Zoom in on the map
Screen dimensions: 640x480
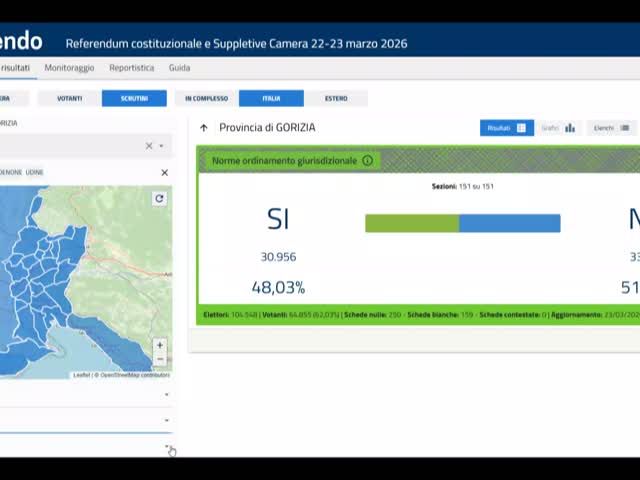[x=159, y=345]
